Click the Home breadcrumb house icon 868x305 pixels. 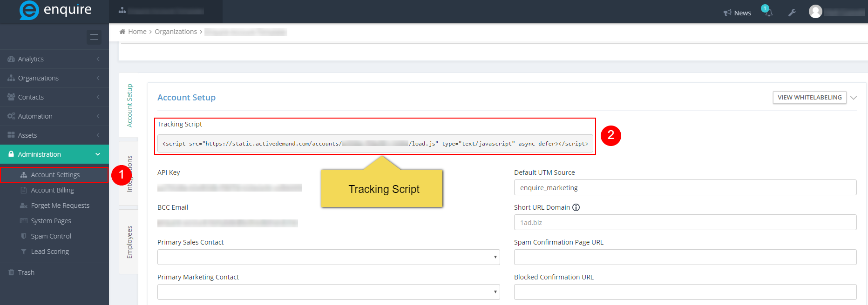(122, 32)
